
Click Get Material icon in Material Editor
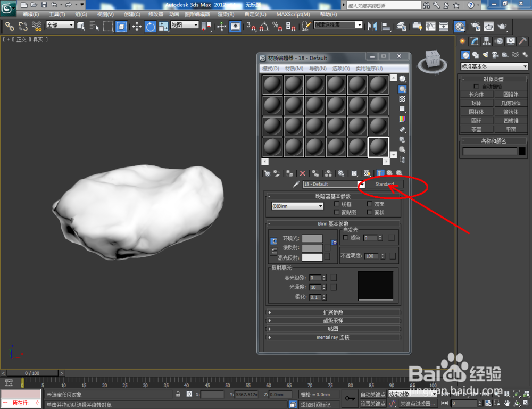(268, 173)
